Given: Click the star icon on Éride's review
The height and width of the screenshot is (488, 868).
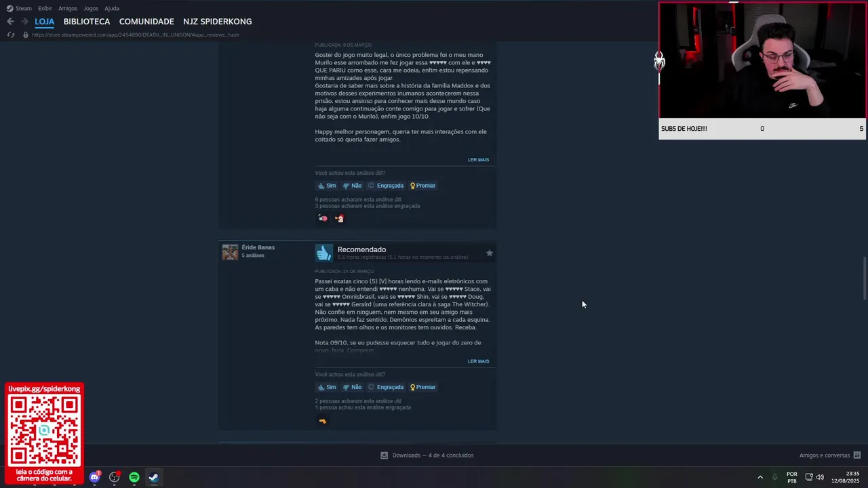Looking at the screenshot, I should tap(489, 253).
